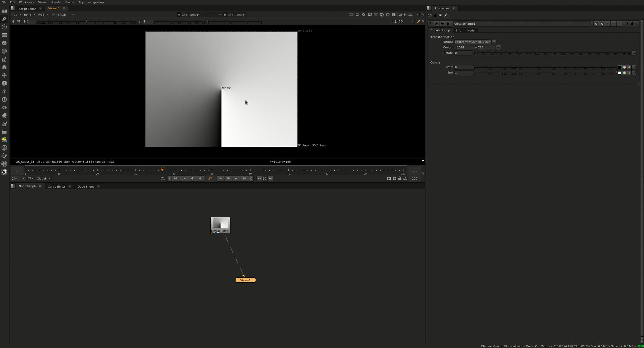
Task: Click the CircularRamp1 wrench settings icon
Action: [x=448, y=24]
